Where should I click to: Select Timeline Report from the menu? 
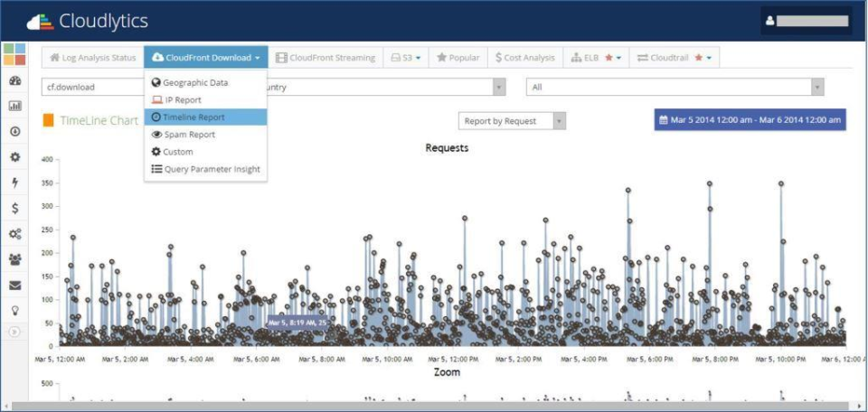click(206, 117)
